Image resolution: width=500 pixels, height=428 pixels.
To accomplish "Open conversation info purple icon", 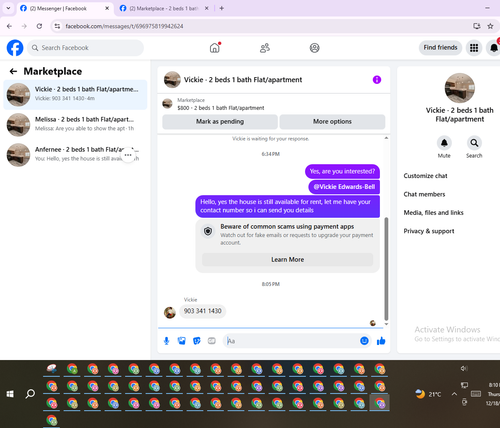I will 377,80.
